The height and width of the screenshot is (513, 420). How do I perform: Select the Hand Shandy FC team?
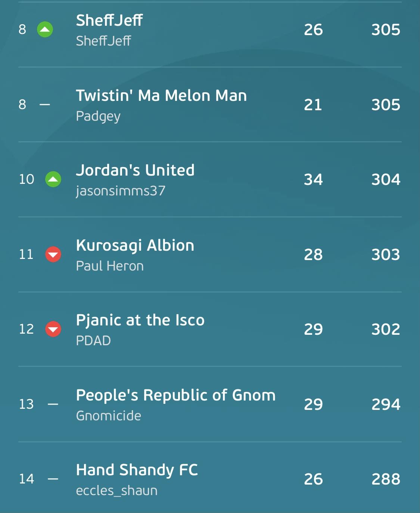[137, 470]
